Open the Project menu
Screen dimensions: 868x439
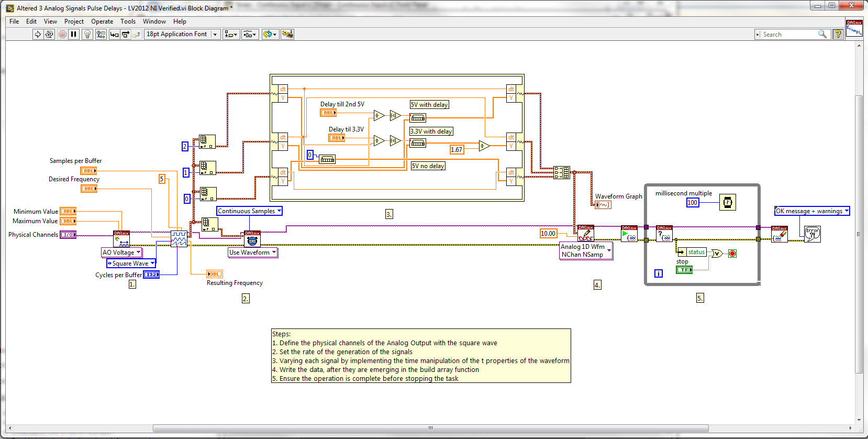[x=74, y=21]
